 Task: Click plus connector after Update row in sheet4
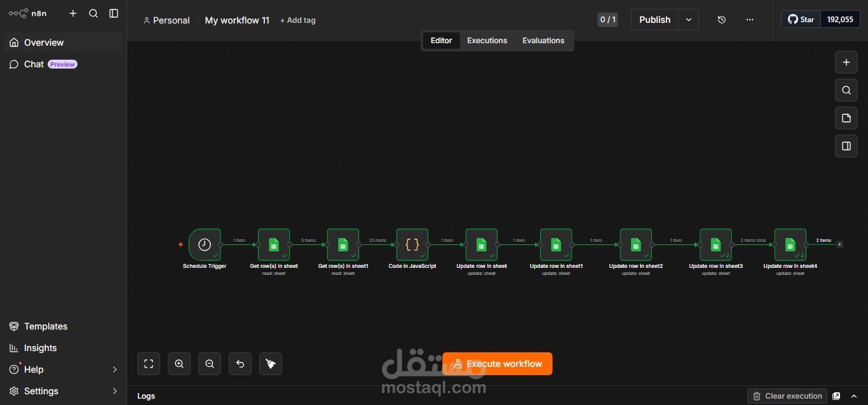pos(839,244)
